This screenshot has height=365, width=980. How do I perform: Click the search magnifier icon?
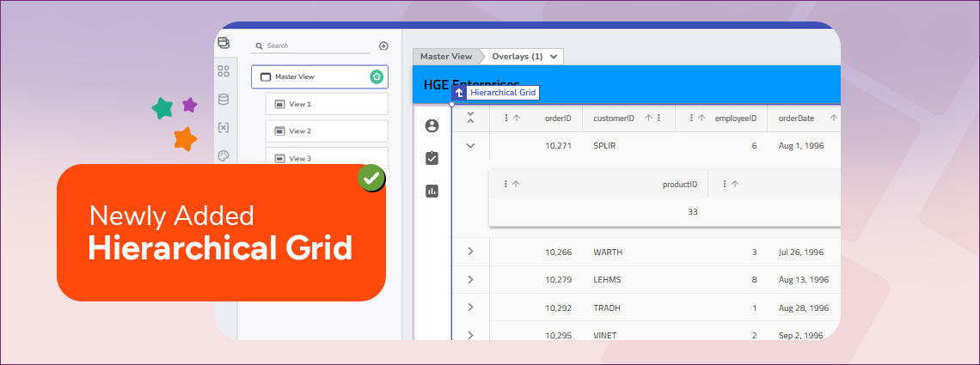click(260, 46)
